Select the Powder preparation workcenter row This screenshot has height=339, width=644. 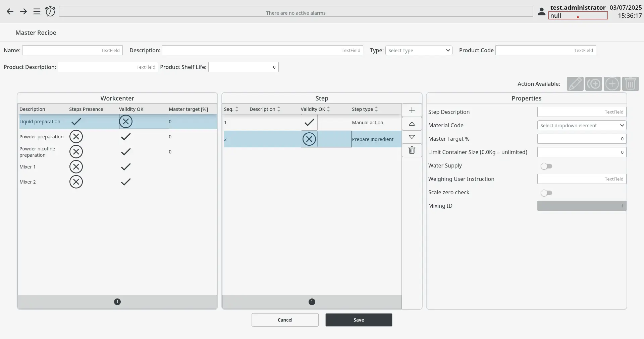117,137
